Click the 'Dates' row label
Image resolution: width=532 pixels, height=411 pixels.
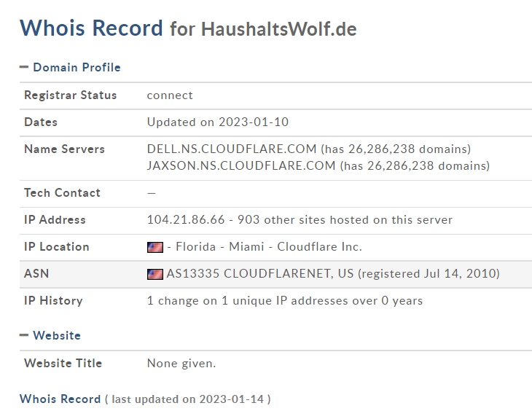click(41, 122)
